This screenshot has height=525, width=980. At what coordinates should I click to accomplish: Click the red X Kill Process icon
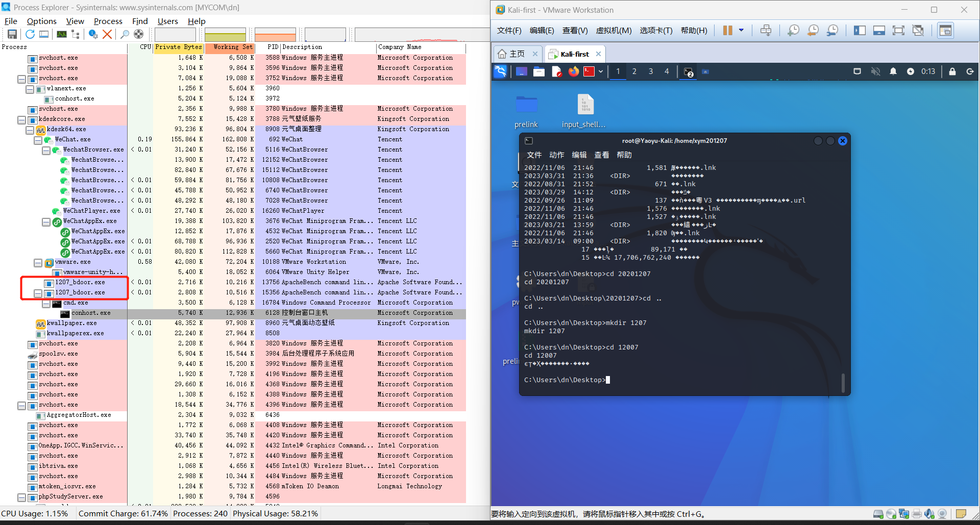pos(107,34)
